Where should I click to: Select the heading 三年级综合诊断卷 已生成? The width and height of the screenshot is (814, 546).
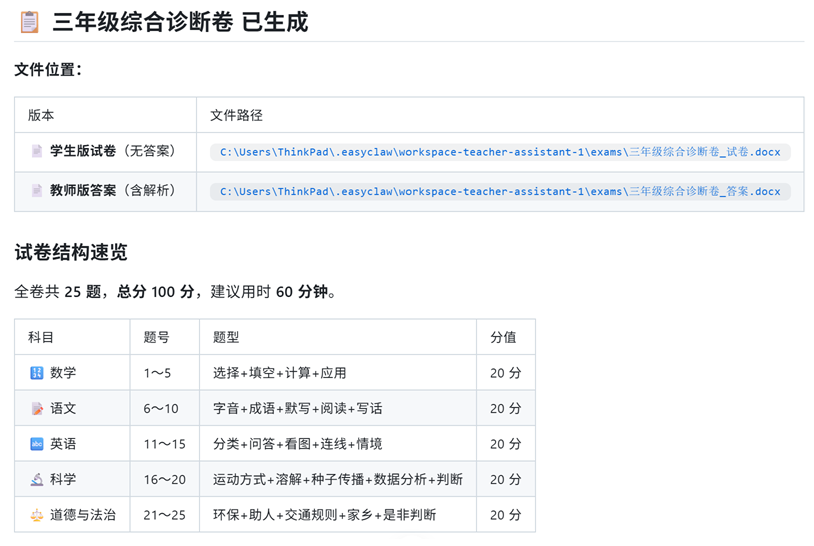point(180,22)
